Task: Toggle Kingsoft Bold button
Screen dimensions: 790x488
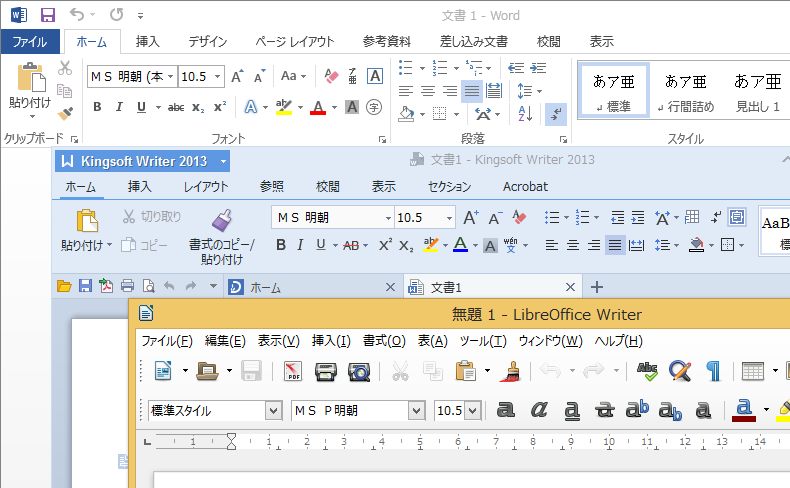Action: [x=281, y=245]
